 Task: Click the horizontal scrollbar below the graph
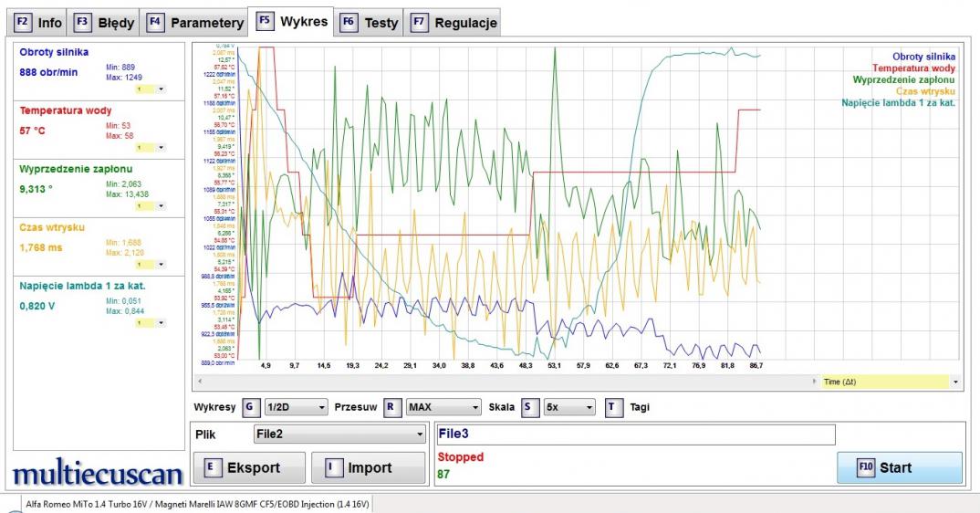pos(502,382)
